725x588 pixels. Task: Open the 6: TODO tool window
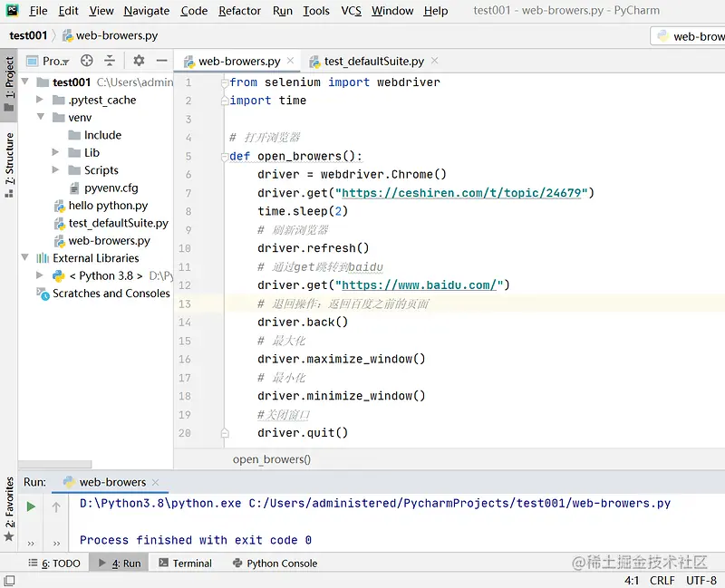[x=54, y=563]
